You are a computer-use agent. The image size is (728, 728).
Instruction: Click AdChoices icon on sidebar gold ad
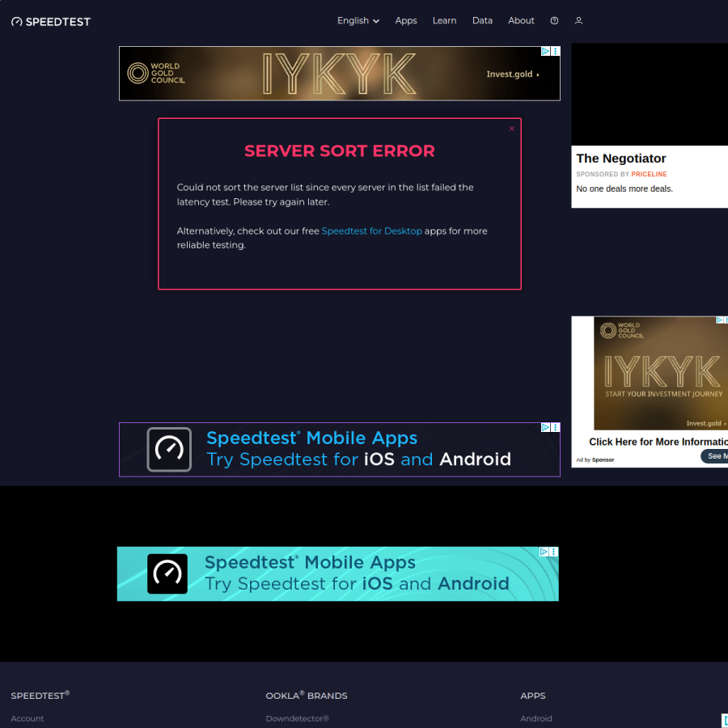tap(719, 320)
